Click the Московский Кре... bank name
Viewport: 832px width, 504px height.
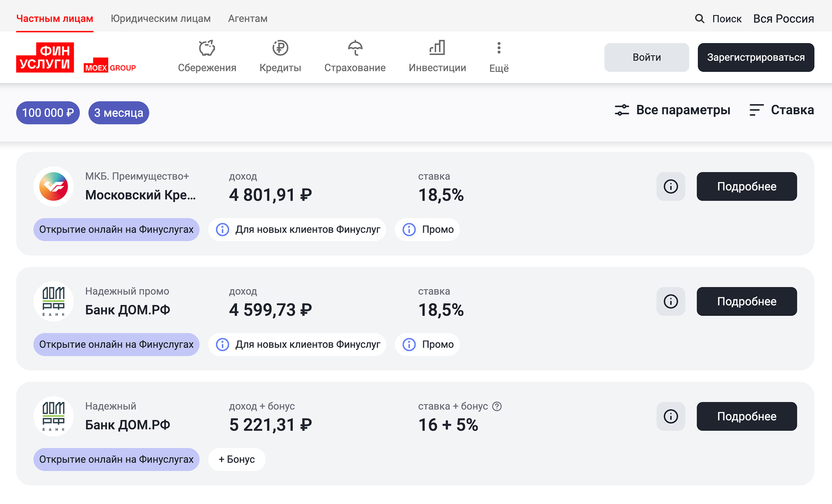140,195
